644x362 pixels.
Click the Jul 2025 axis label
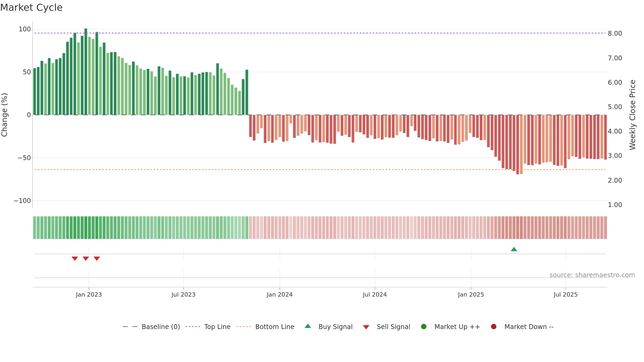coord(566,294)
